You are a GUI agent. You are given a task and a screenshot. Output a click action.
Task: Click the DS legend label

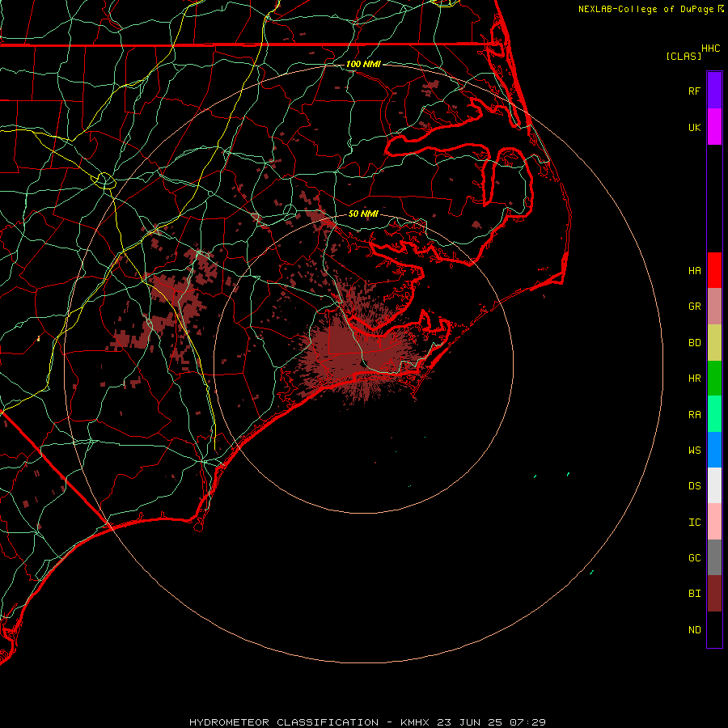(x=694, y=486)
